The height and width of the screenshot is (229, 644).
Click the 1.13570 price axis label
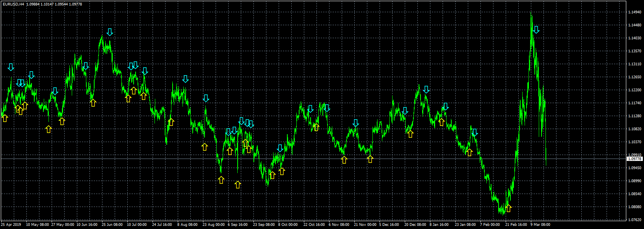[x=634, y=51]
